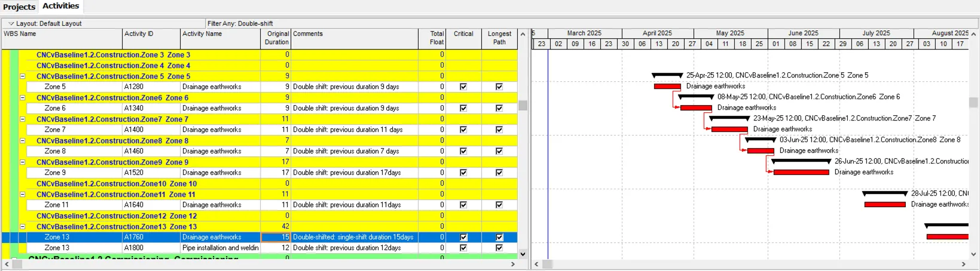Click the Activity ID column header
Screen dimensions: 980x271
coord(151,38)
